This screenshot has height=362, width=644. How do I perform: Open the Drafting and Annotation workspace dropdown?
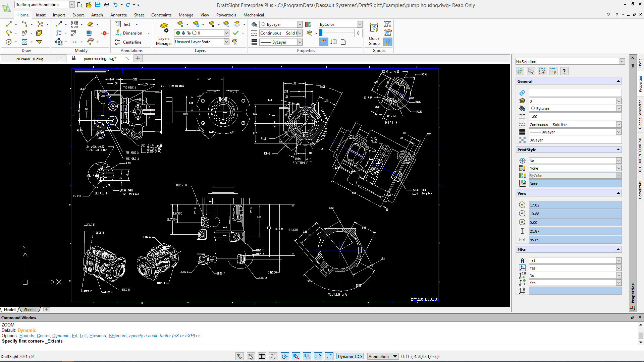coord(72,5)
